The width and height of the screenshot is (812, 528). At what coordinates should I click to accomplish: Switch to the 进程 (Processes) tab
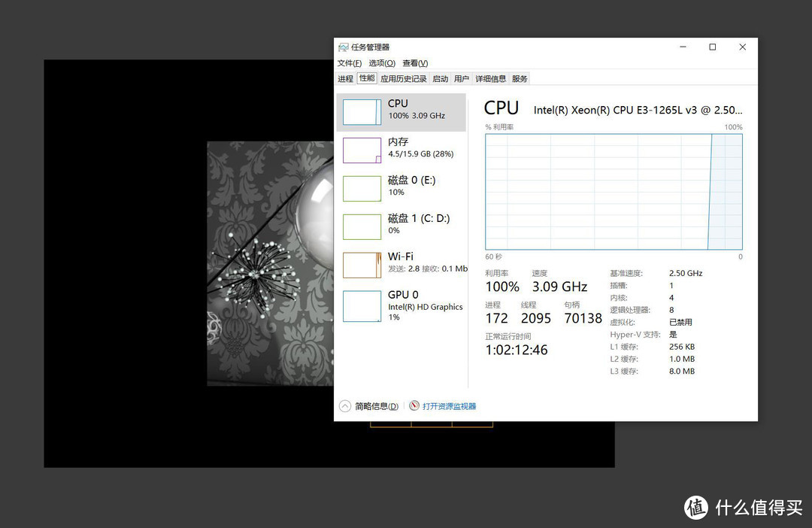[x=346, y=77]
